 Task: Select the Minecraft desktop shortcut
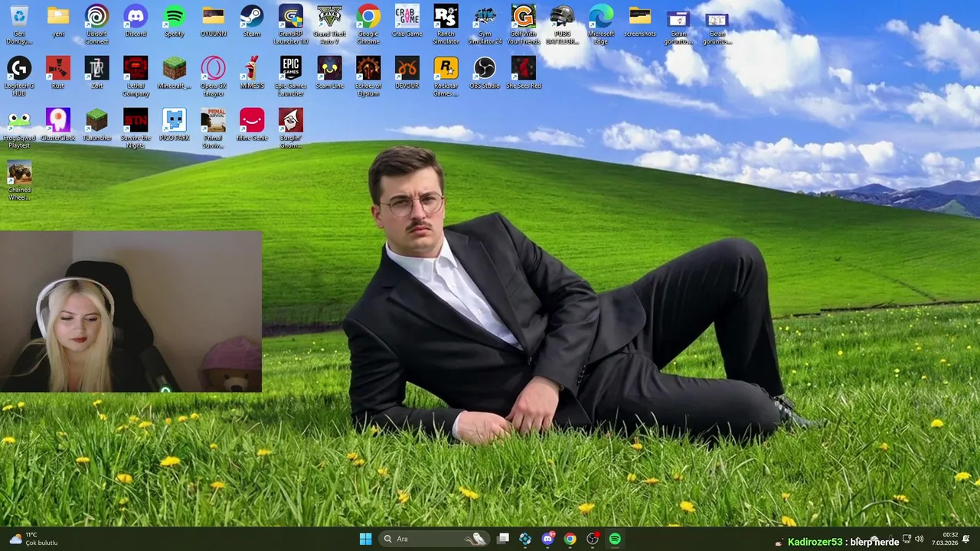[175, 73]
